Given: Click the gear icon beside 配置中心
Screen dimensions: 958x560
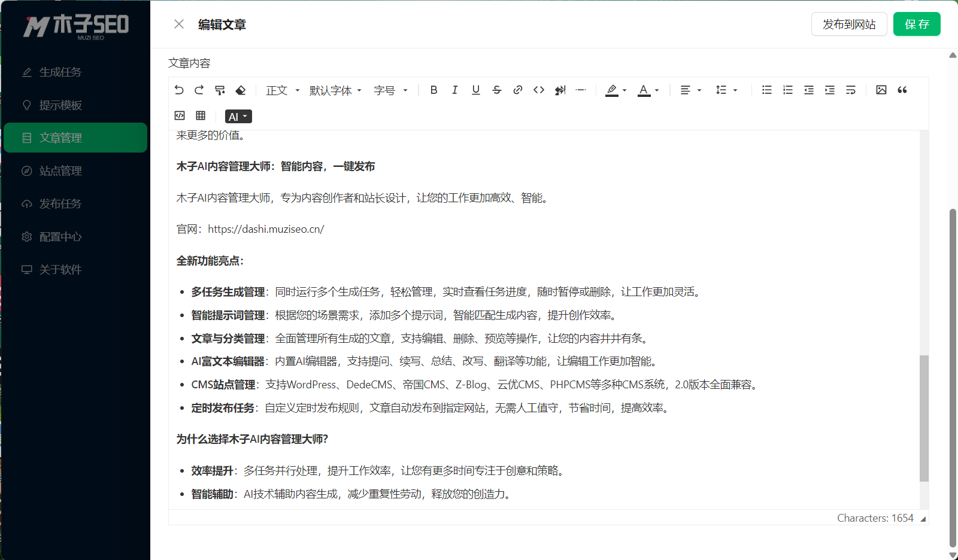Looking at the screenshot, I should click(x=27, y=236).
